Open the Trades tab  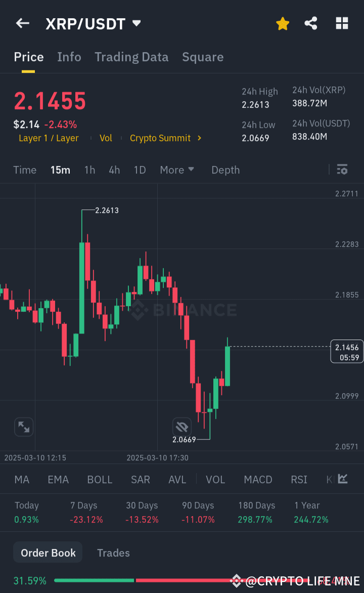[x=113, y=553]
